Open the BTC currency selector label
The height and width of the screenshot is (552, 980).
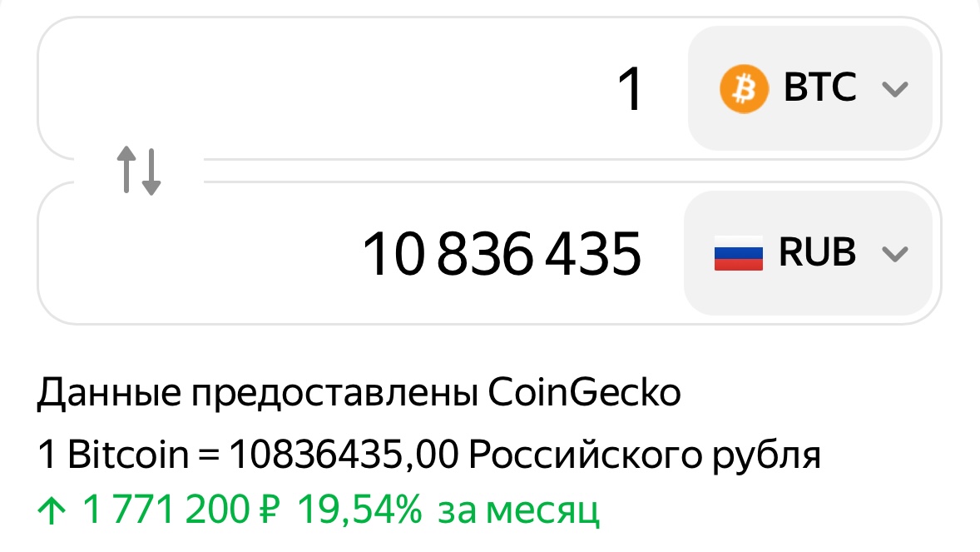tap(820, 88)
